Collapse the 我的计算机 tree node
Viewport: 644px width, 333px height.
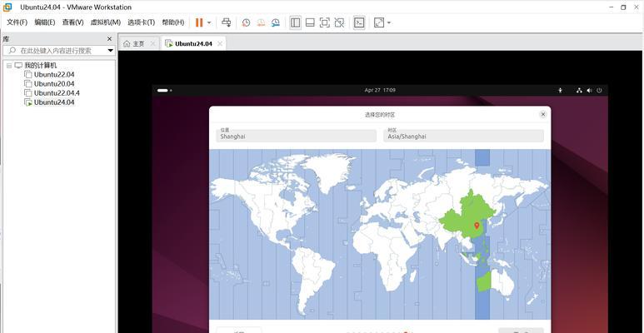(9, 65)
